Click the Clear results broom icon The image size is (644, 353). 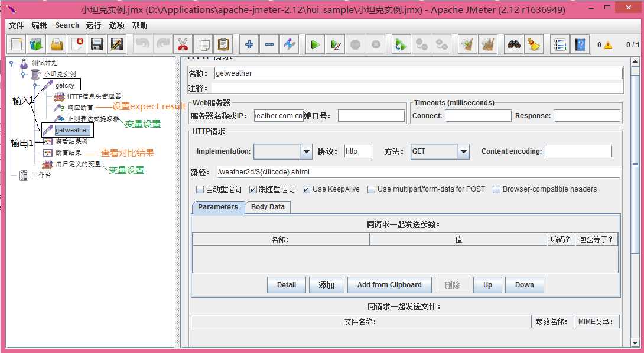pyautogui.click(x=467, y=44)
